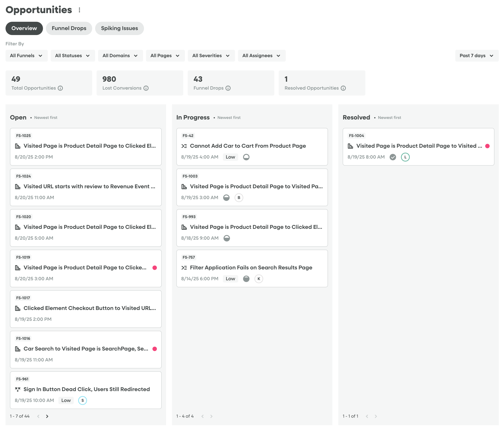This screenshot has width=504, height=430.
Task: Click the red dot on FS-1019
Action: (154, 268)
